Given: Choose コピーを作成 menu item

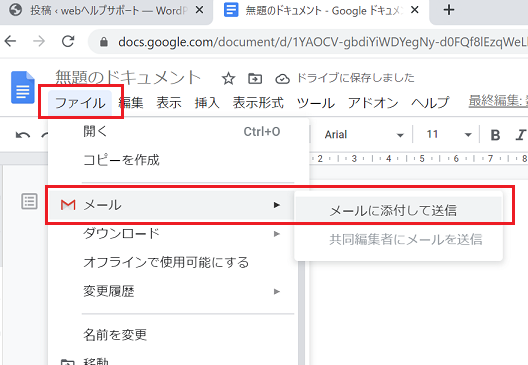Looking at the screenshot, I should pyautogui.click(x=178, y=160).
